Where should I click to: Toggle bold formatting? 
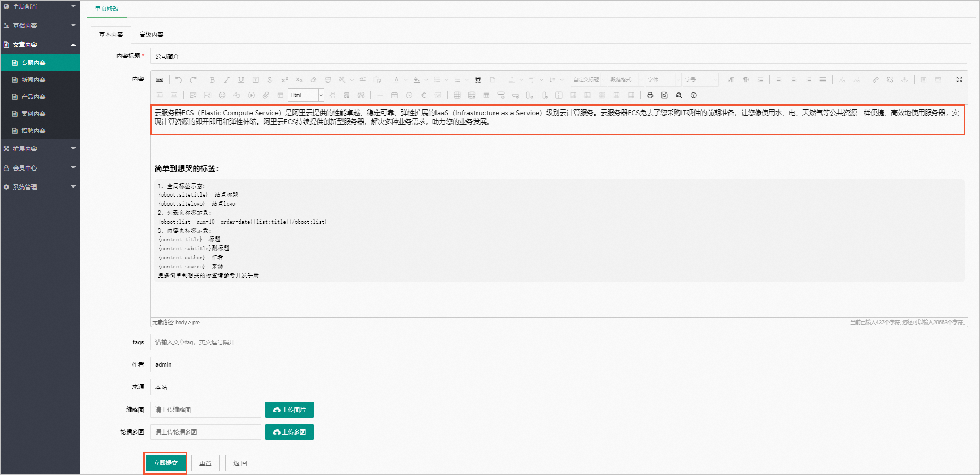(212, 80)
